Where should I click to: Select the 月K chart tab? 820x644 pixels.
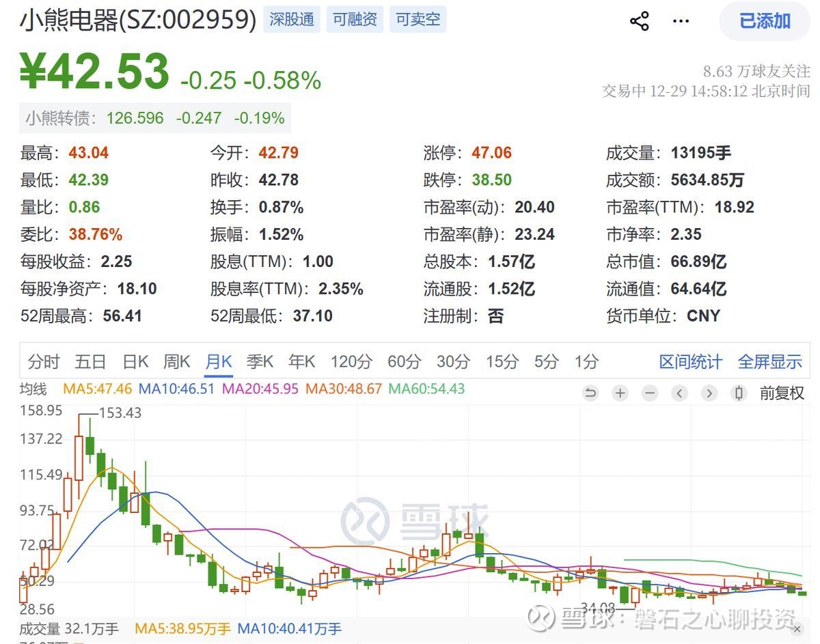[219, 362]
